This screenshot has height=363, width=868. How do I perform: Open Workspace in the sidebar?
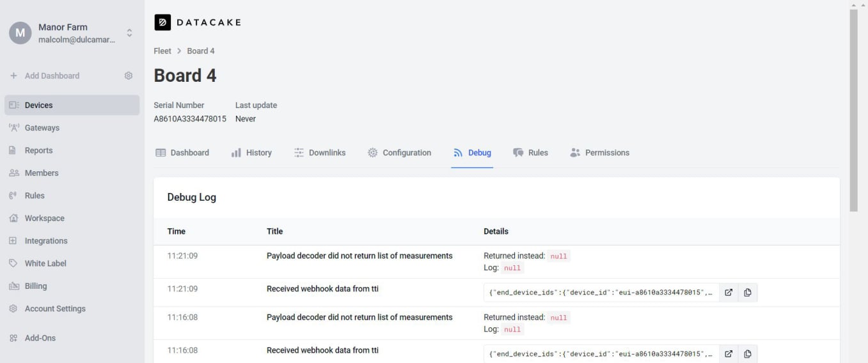click(x=72, y=218)
